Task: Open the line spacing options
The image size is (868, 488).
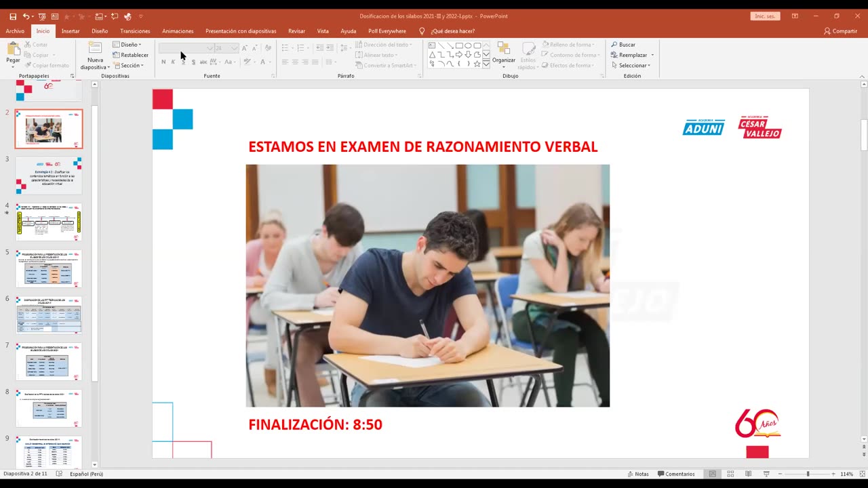Action: coord(344,48)
